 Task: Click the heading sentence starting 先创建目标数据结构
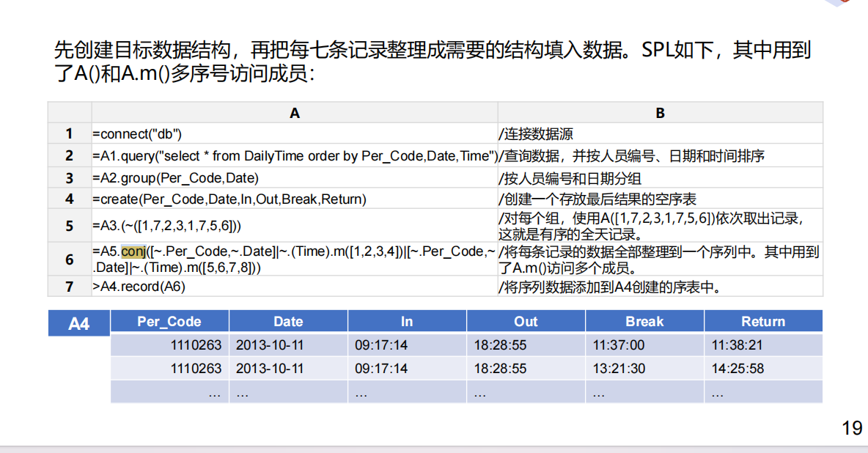click(x=433, y=62)
